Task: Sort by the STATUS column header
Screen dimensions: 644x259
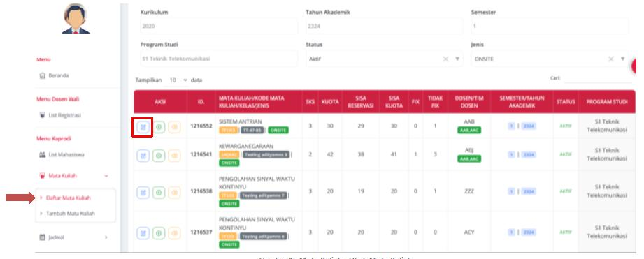Action: pyautogui.click(x=566, y=102)
